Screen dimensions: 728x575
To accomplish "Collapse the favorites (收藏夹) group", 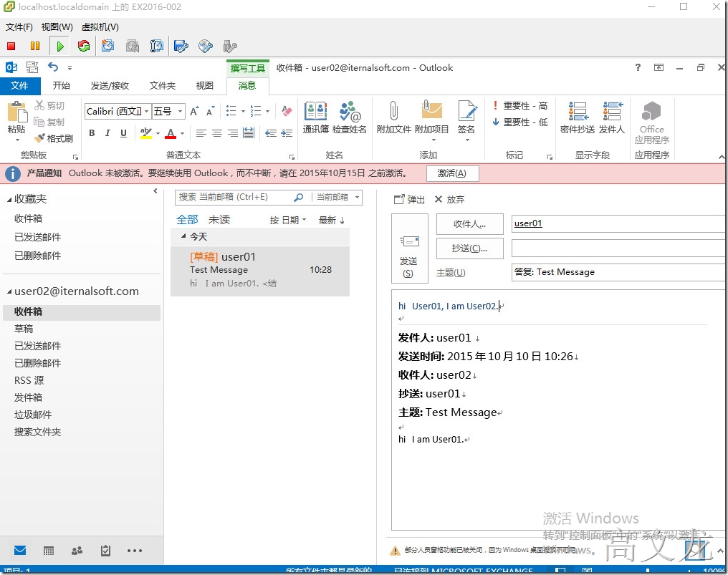I will (x=9, y=200).
